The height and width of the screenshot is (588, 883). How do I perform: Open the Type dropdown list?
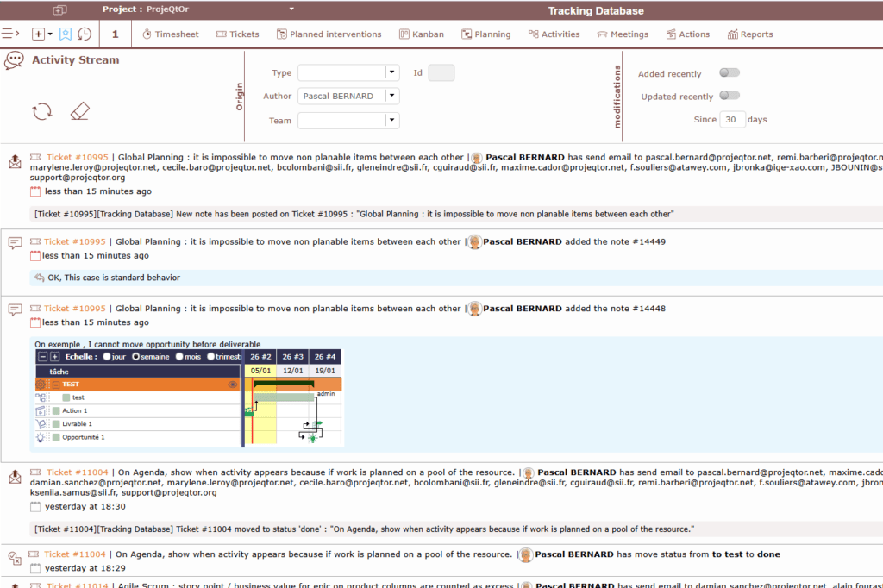[391, 73]
